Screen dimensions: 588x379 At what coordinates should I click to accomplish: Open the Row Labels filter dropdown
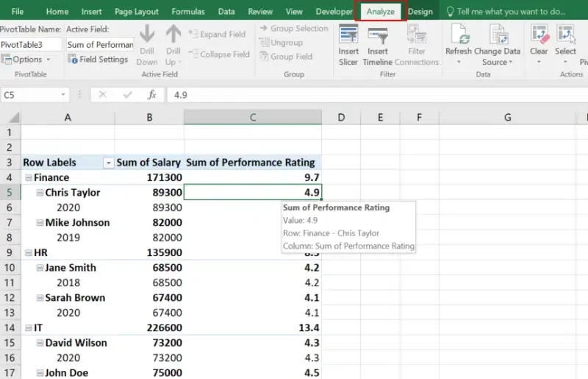tap(108, 163)
